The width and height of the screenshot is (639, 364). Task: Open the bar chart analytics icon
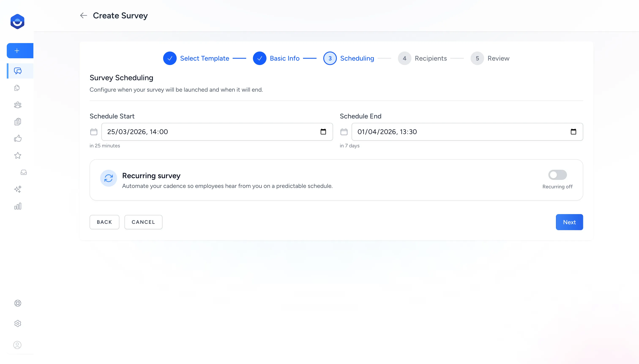(x=18, y=206)
